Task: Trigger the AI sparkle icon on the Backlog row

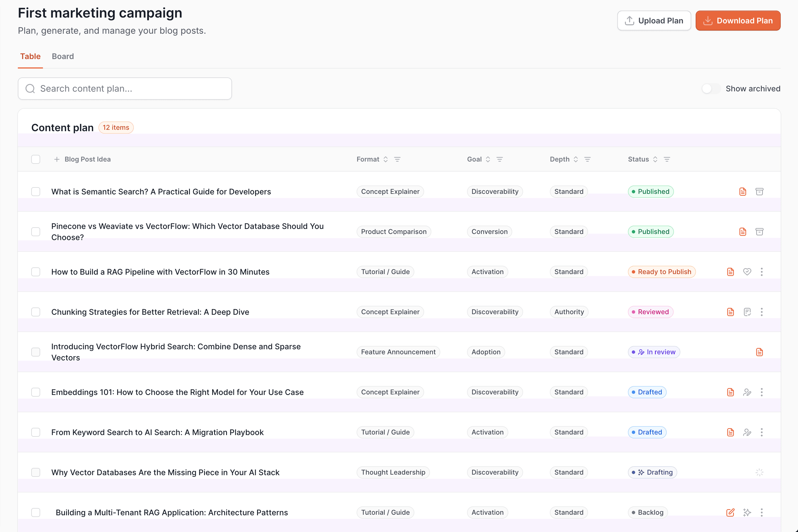Action: [747, 512]
